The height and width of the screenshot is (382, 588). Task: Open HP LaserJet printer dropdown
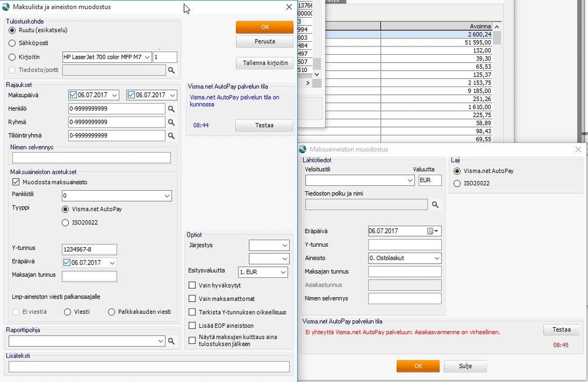pyautogui.click(x=147, y=57)
